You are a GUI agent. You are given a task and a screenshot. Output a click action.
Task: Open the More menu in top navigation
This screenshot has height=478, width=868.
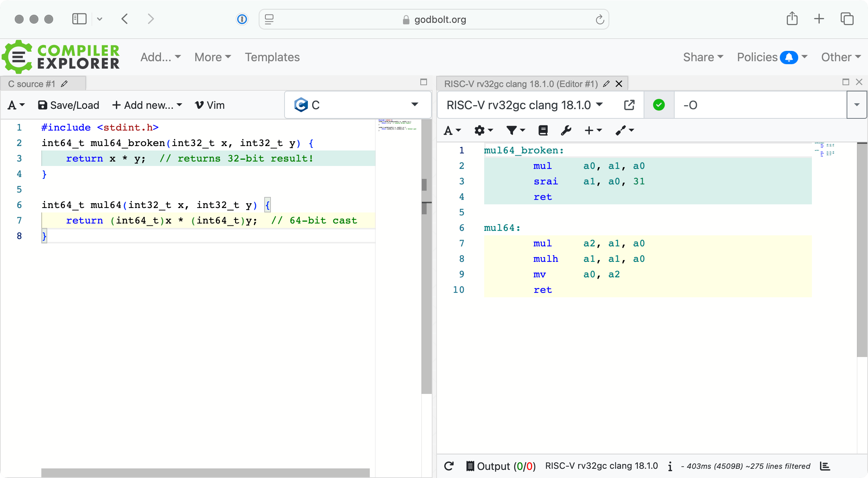[x=212, y=57]
